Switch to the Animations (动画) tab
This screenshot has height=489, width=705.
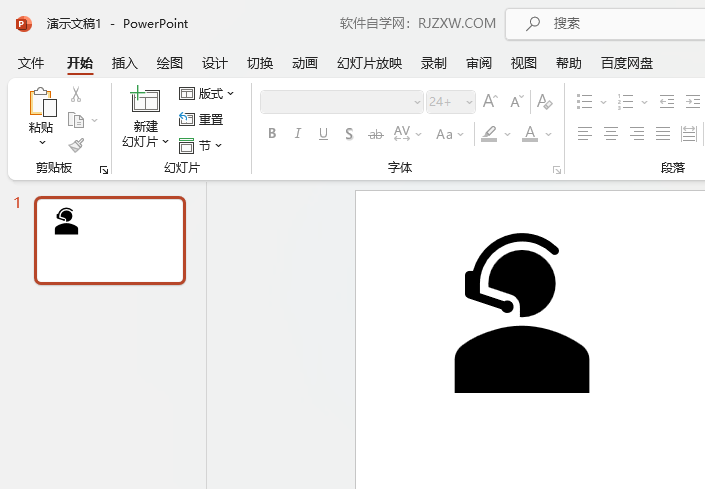coord(305,63)
